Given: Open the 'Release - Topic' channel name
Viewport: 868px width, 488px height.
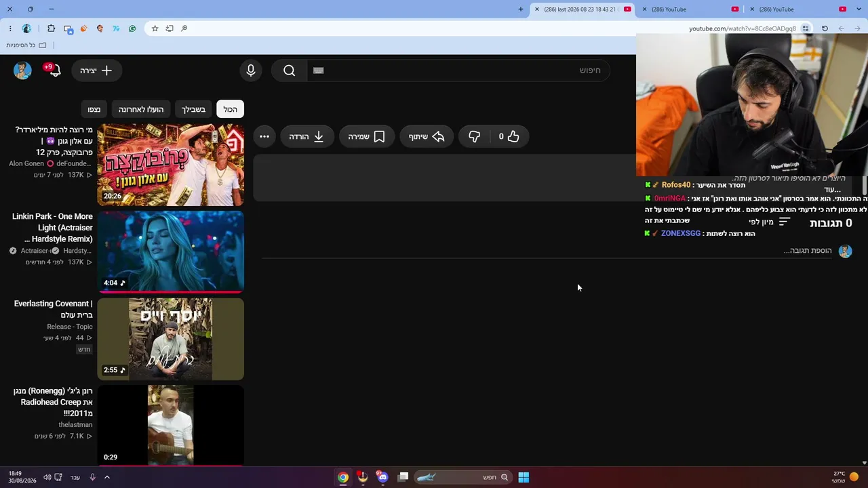Looking at the screenshot, I should click(70, 327).
